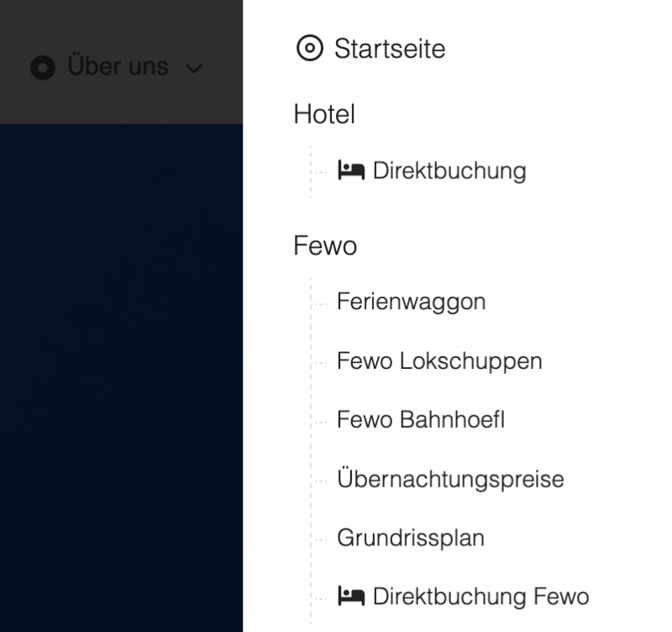The height and width of the screenshot is (632, 672).
Task: Click the dimmed grey header bar
Action: click(x=121, y=25)
